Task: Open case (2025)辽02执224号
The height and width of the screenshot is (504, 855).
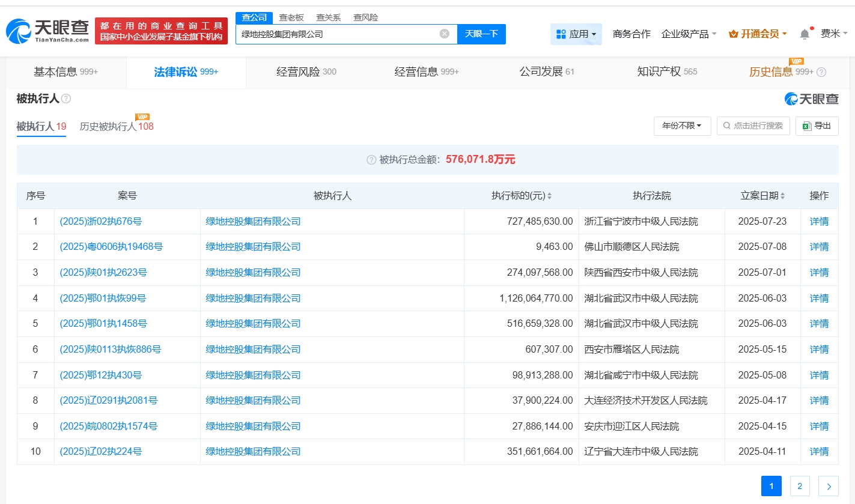Action: (x=101, y=452)
